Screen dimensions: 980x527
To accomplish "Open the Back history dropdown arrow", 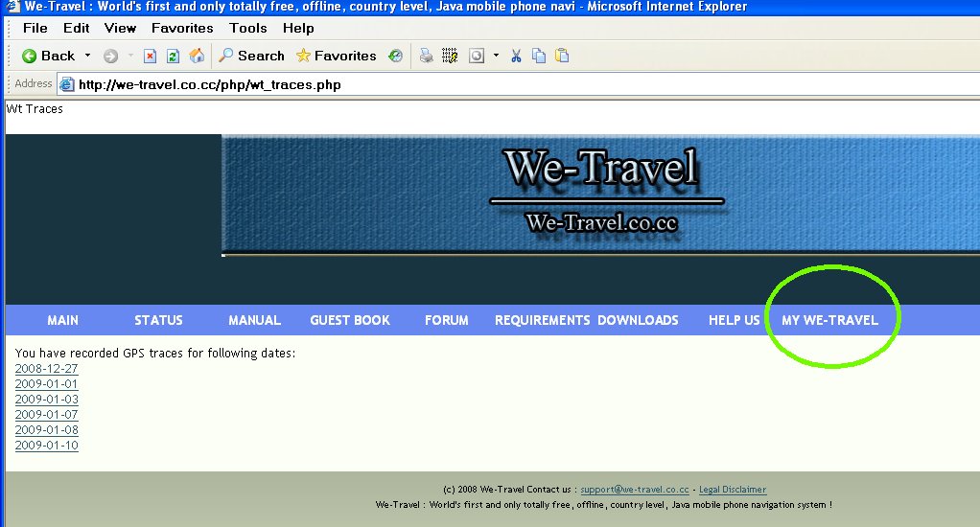I will click(87, 56).
